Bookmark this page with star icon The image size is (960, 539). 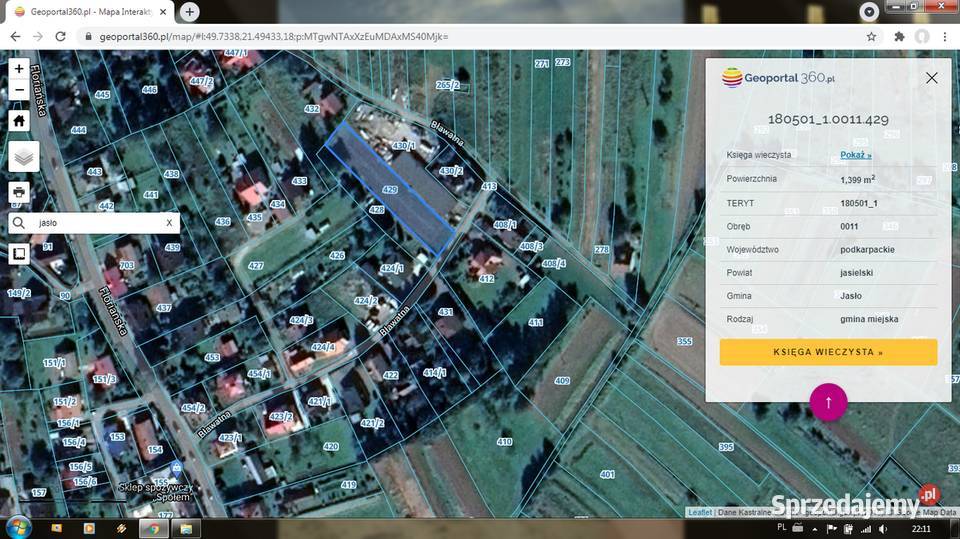tap(871, 37)
